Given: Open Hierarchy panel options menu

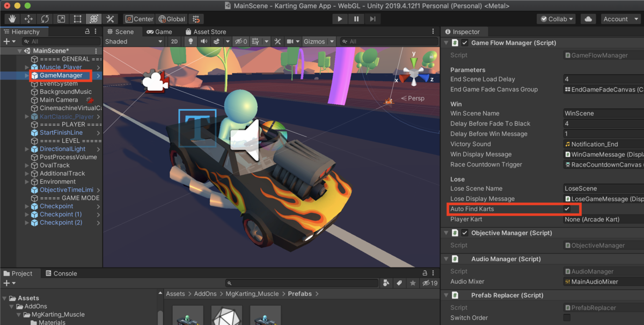Looking at the screenshot, I should click(96, 32).
